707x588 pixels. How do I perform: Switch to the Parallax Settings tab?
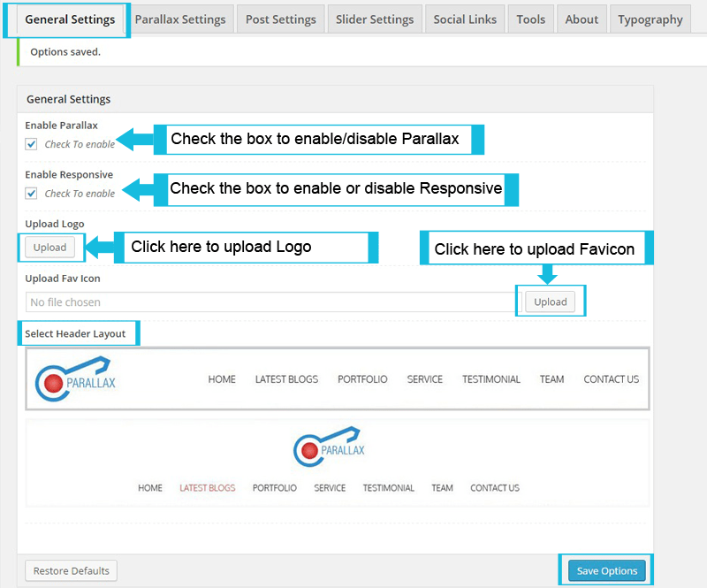click(180, 19)
